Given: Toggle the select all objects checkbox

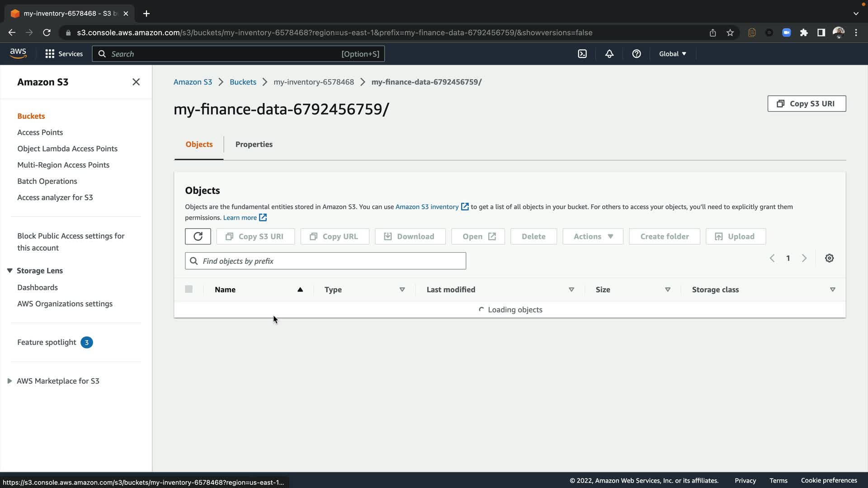Looking at the screenshot, I should coord(189,289).
